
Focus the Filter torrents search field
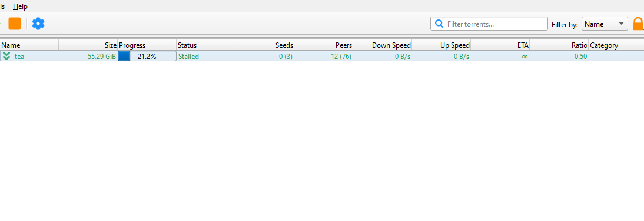489,24
